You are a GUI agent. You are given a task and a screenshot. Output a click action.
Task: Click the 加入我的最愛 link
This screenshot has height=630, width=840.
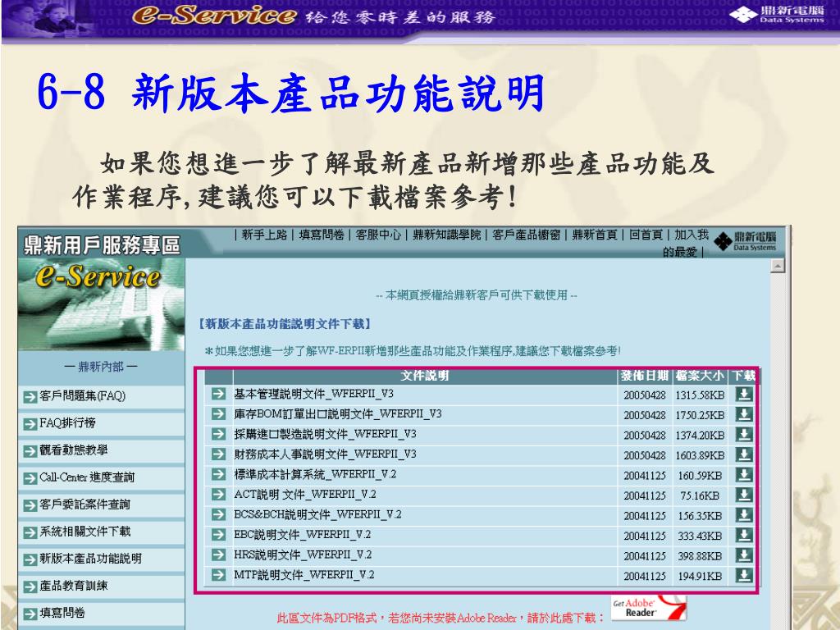tap(686, 243)
